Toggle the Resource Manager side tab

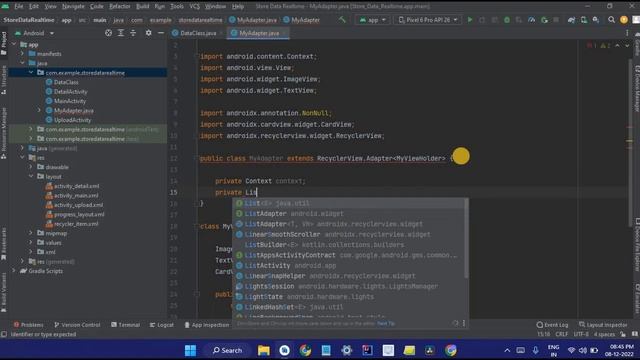tap(4, 133)
